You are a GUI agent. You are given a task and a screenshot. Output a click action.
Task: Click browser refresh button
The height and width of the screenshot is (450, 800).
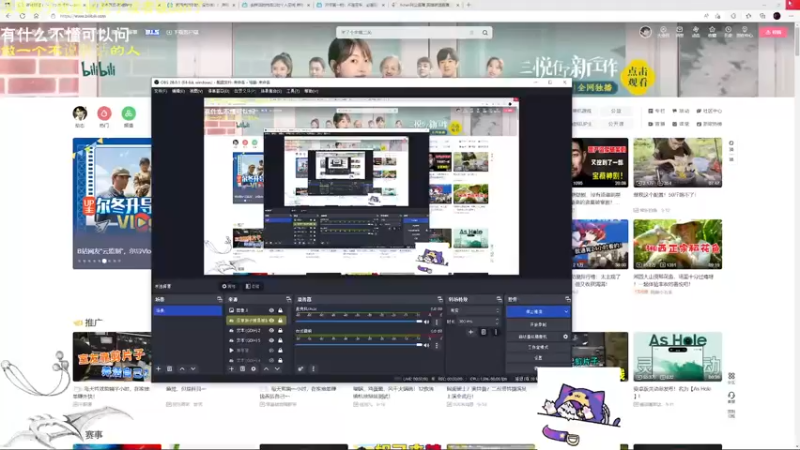click(22, 16)
